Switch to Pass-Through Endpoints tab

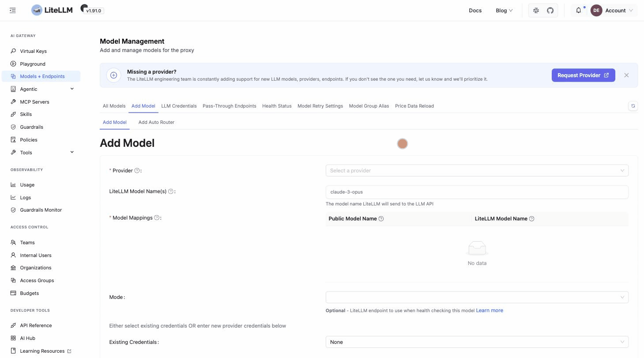[230, 106]
